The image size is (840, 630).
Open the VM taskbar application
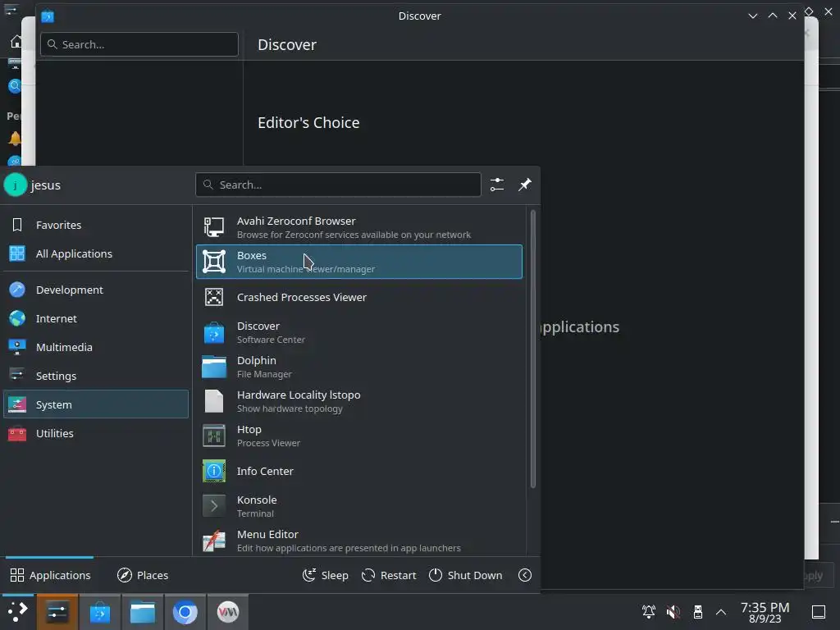pyautogui.click(x=228, y=612)
